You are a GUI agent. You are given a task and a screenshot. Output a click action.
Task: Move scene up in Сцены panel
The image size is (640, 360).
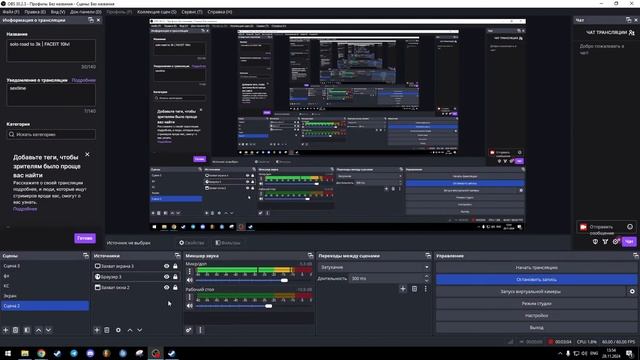(38, 330)
